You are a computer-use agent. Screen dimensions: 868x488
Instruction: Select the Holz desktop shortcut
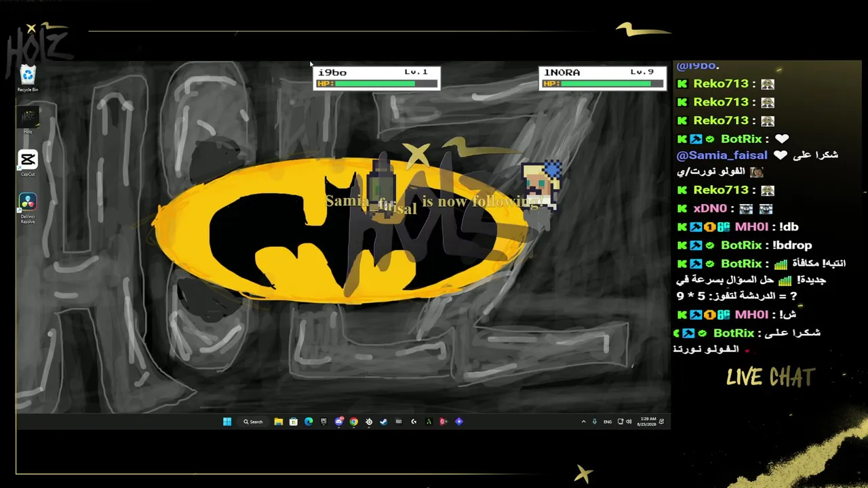coord(28,121)
